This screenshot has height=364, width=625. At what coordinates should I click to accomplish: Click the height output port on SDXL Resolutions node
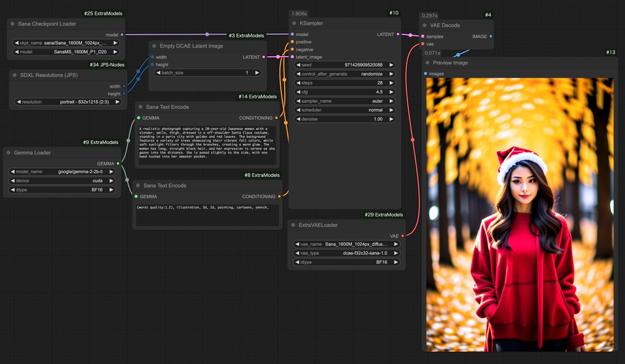[x=124, y=94]
